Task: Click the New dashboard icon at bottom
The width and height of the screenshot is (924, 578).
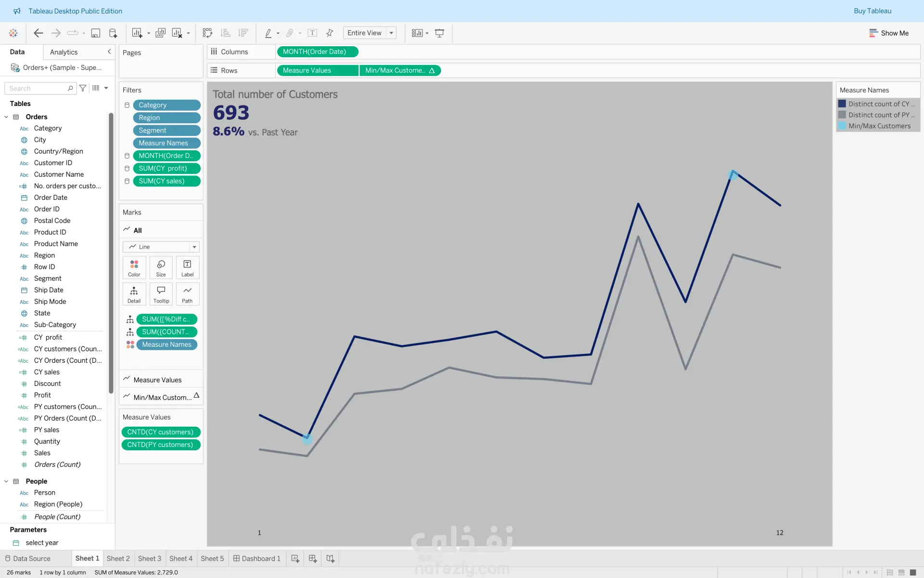Action: (313, 558)
